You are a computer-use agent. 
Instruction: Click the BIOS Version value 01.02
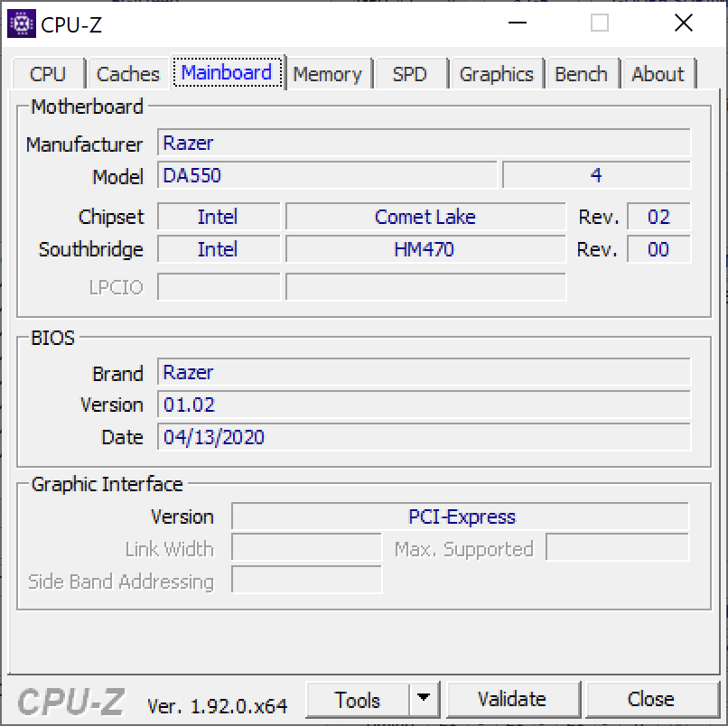(x=424, y=405)
